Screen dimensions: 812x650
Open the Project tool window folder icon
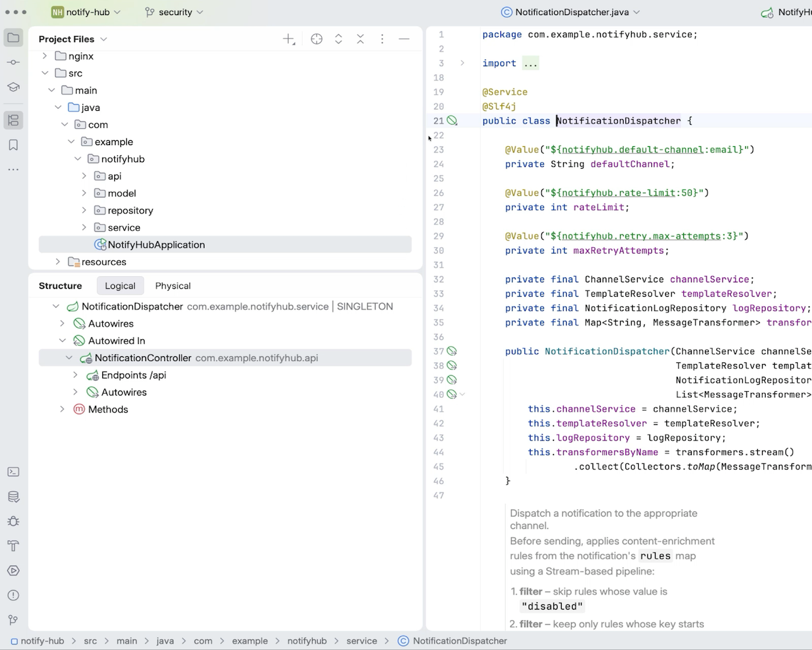click(x=13, y=38)
